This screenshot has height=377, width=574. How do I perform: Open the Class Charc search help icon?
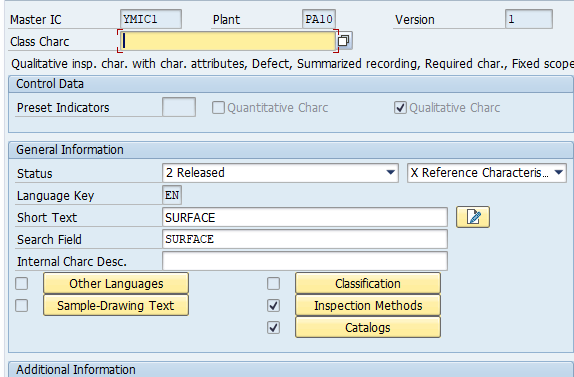click(x=344, y=41)
